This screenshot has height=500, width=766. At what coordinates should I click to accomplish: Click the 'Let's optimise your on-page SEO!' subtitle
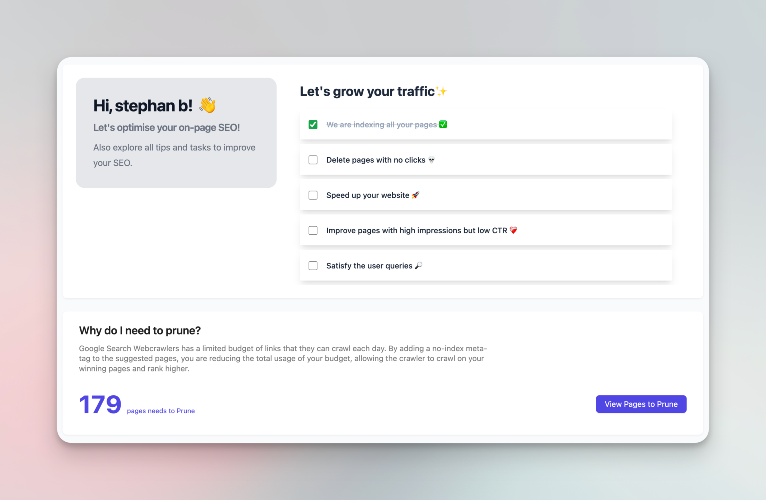[x=166, y=128]
